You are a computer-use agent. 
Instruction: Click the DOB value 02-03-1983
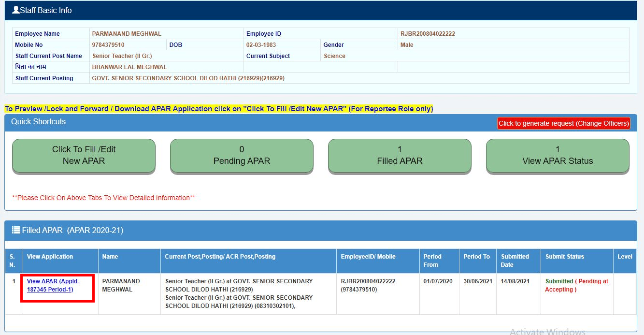tap(260, 44)
